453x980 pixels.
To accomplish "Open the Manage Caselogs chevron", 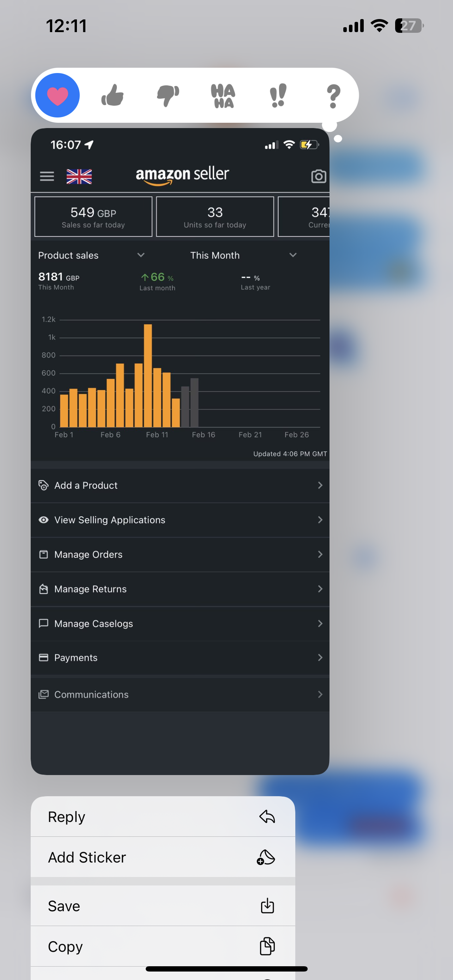I will 320,623.
